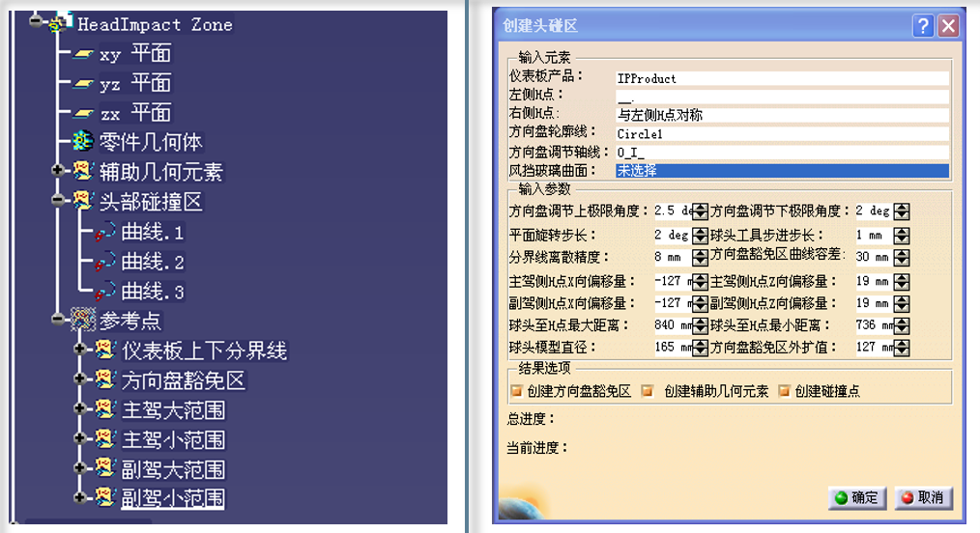Click the 主驾小范围 set icon
This screenshot has width=980, height=533.
105,438
